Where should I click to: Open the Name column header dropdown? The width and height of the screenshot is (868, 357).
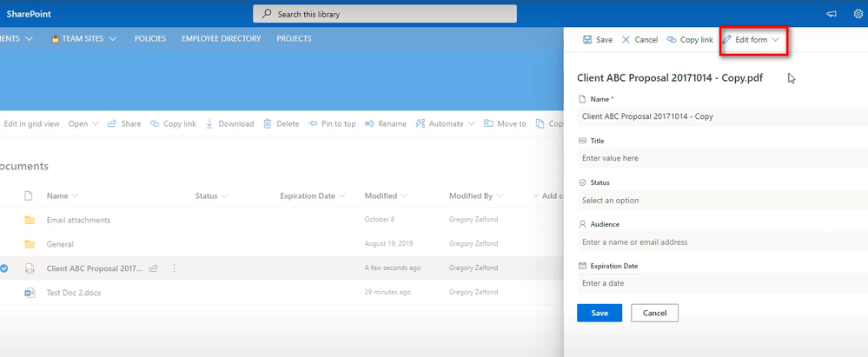(63, 196)
